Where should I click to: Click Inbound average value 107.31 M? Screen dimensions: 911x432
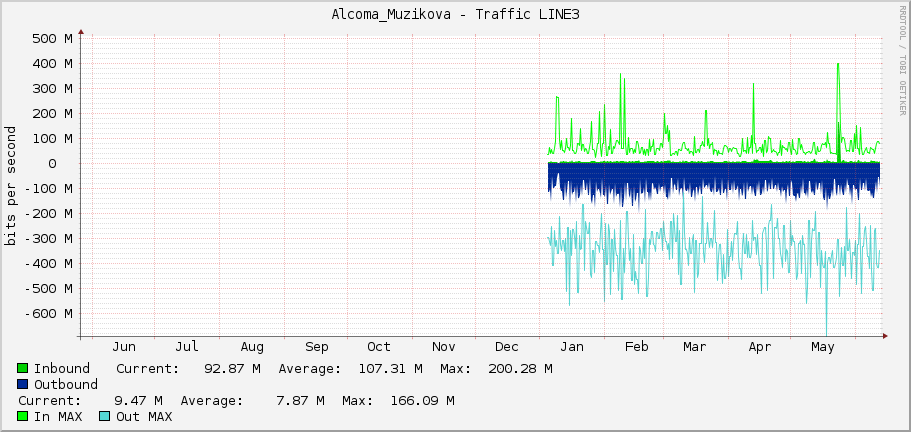[x=390, y=369]
